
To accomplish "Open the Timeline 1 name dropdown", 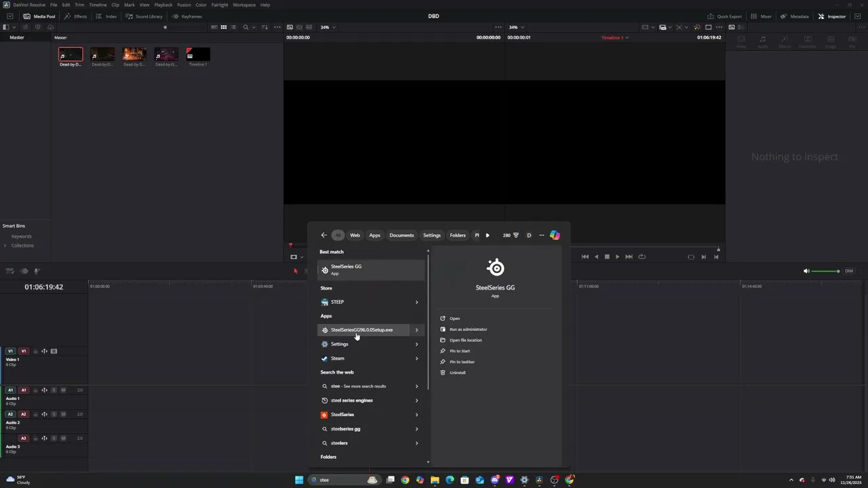I will coord(615,38).
